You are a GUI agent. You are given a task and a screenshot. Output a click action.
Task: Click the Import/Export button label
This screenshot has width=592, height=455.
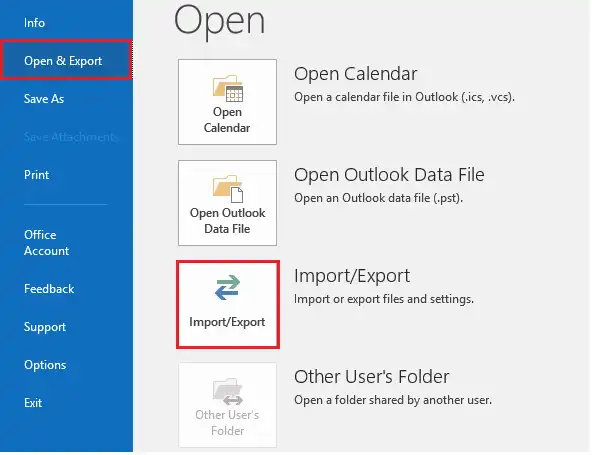(x=227, y=322)
